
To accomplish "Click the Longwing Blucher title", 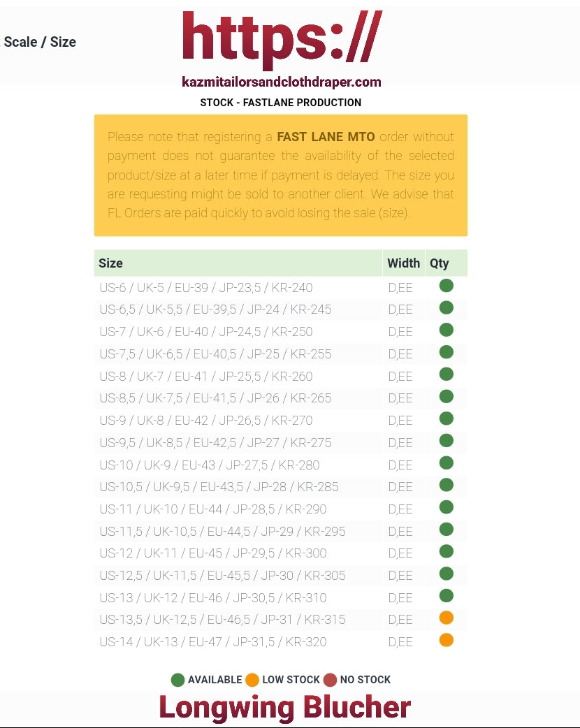I will click(284, 707).
